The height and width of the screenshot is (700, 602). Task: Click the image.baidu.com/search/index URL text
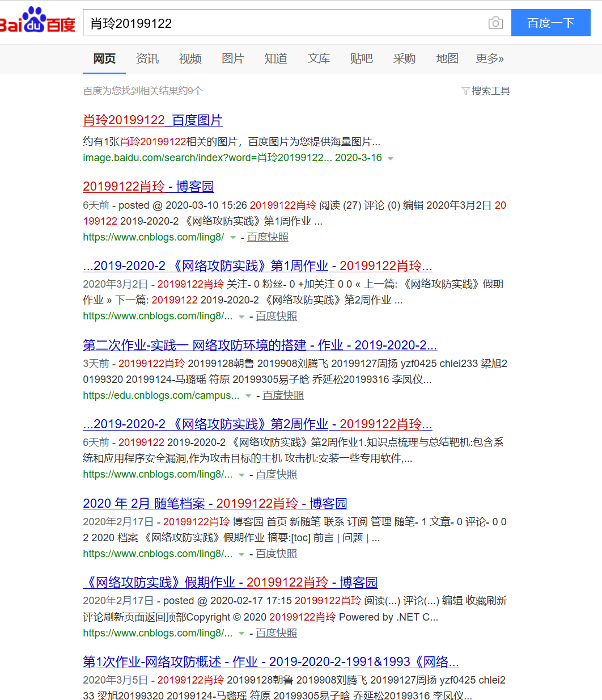tap(207, 158)
